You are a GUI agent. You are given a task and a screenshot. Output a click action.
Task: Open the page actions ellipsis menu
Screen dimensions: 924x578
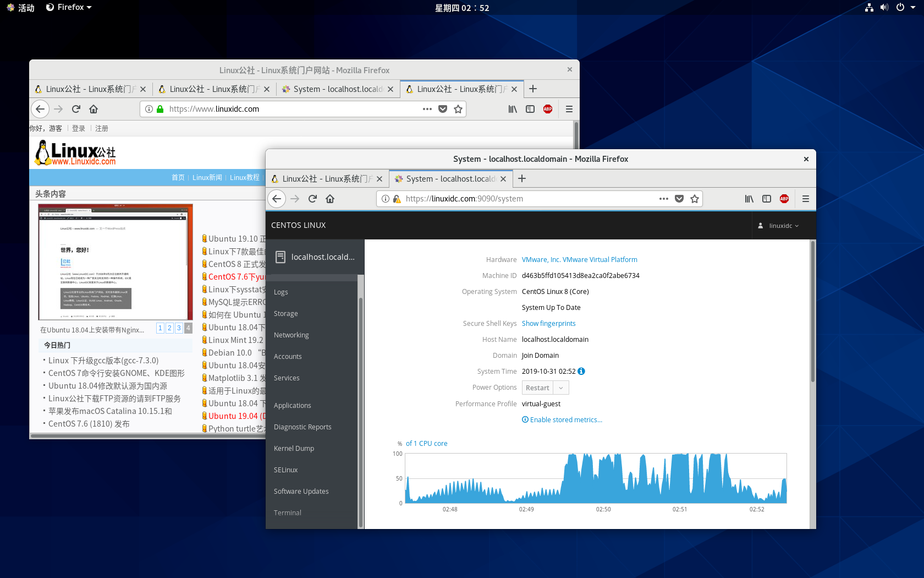663,199
